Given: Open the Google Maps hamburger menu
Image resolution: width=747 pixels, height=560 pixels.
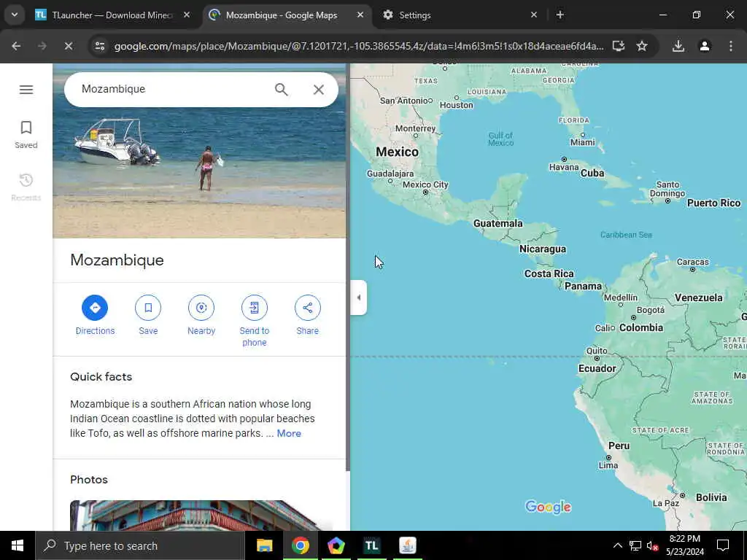Looking at the screenshot, I should (x=26, y=90).
